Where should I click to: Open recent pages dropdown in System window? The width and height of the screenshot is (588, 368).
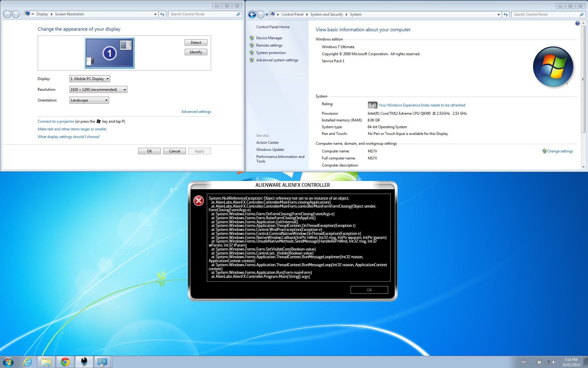tap(267, 14)
